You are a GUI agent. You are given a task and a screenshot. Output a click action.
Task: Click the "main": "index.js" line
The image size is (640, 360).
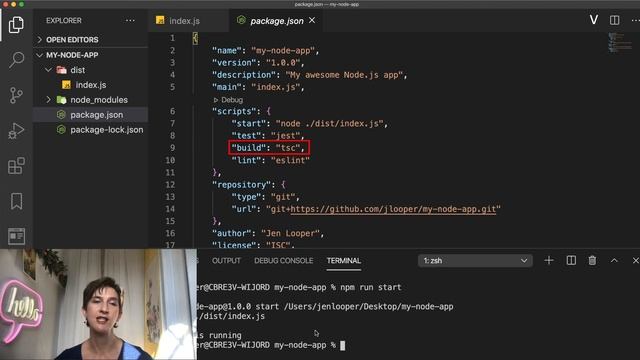tap(258, 87)
